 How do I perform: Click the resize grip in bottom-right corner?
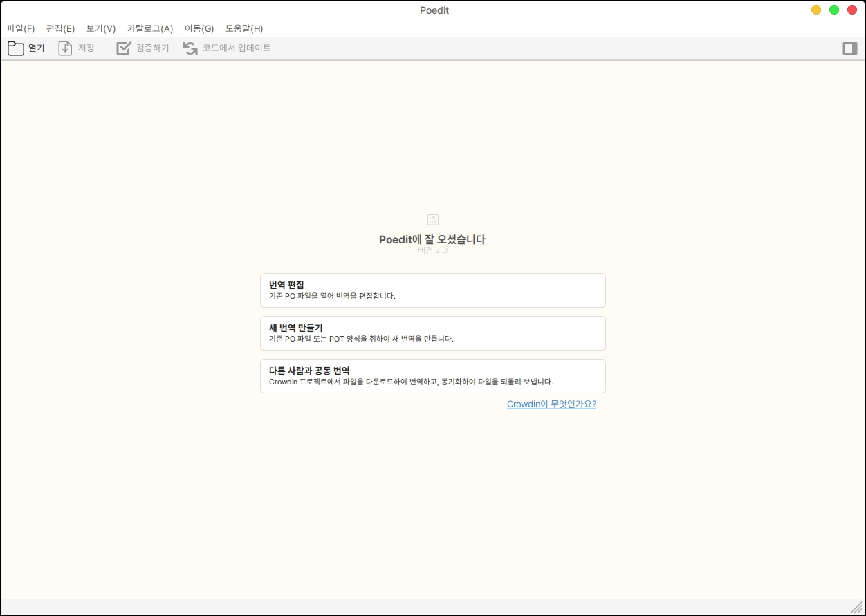[x=856, y=607]
